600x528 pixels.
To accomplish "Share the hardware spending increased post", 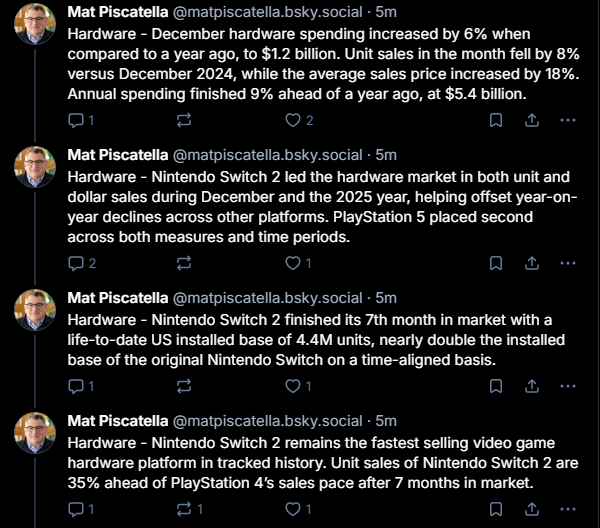I will click(x=532, y=121).
